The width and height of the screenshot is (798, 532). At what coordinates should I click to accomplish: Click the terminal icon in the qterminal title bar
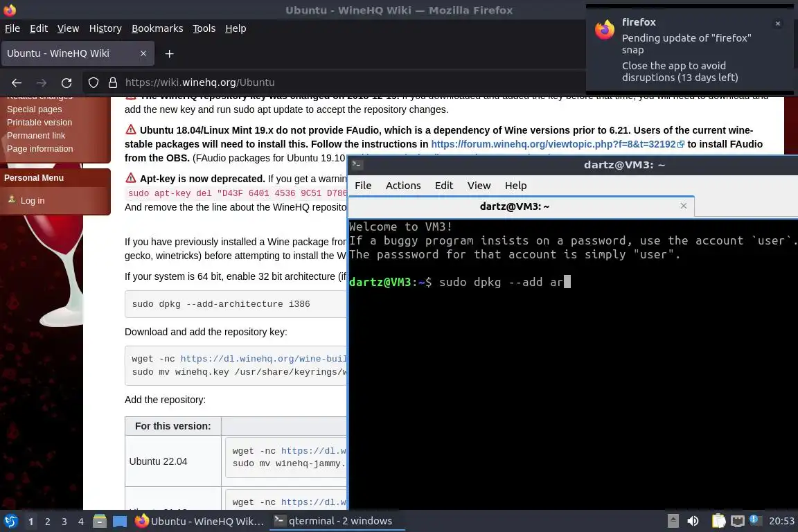(x=357, y=164)
